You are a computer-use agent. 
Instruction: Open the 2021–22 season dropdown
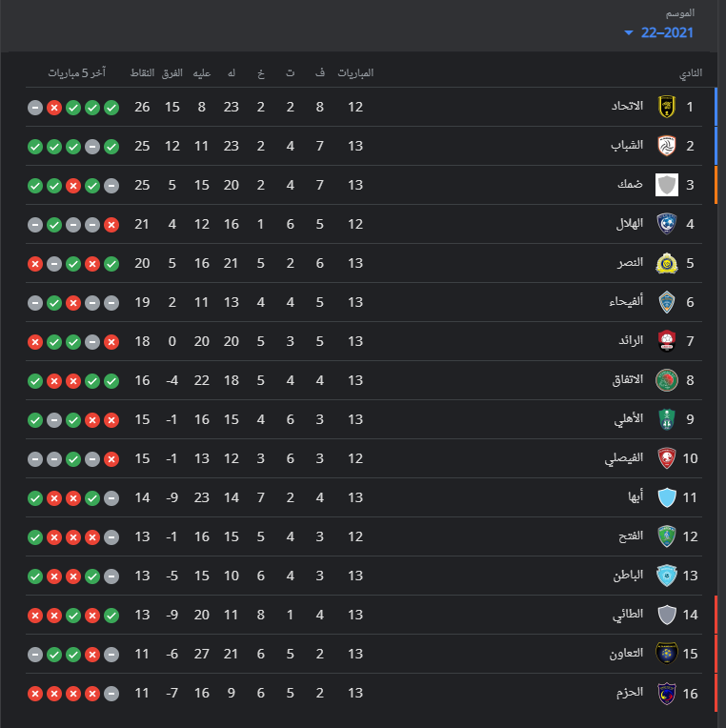[659, 32]
